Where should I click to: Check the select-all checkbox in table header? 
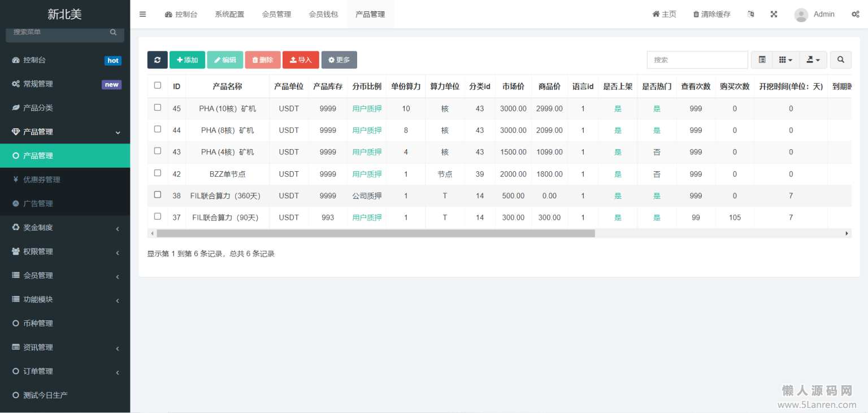point(158,85)
